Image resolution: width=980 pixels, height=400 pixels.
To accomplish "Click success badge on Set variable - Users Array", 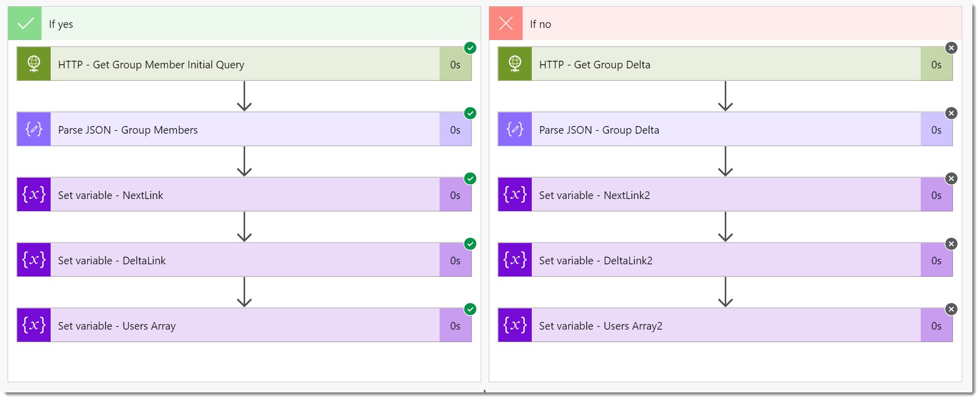I will coord(471,309).
